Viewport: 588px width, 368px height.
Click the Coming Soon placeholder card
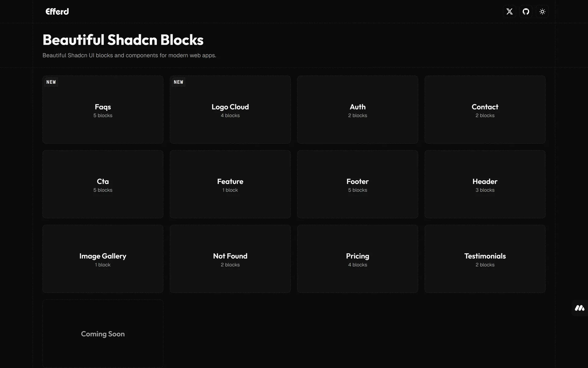(x=103, y=334)
